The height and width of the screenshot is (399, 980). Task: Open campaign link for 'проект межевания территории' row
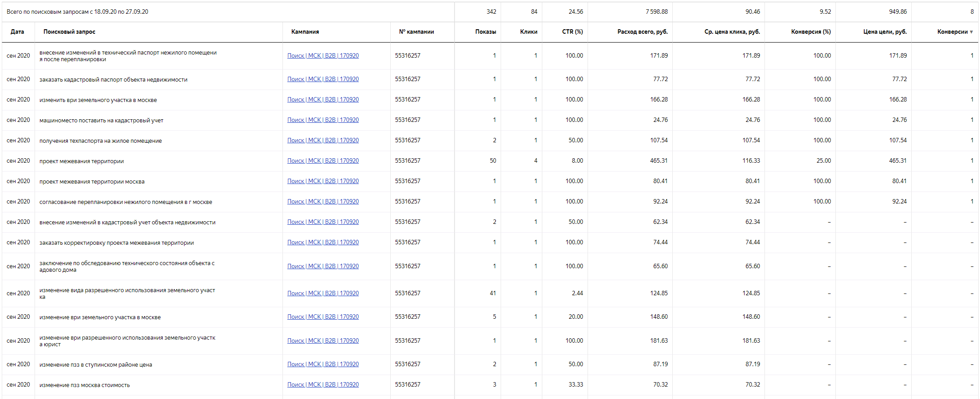tap(323, 161)
